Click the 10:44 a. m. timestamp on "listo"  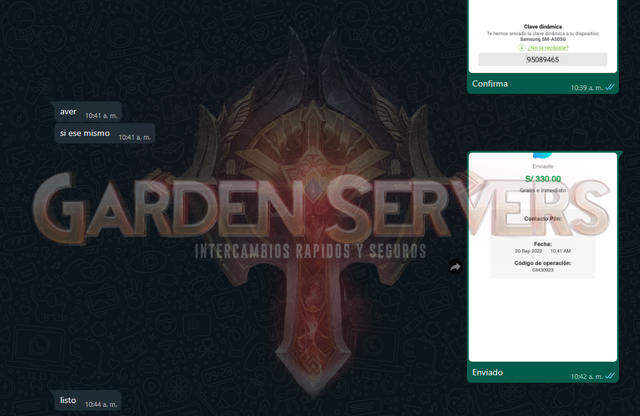click(x=101, y=405)
